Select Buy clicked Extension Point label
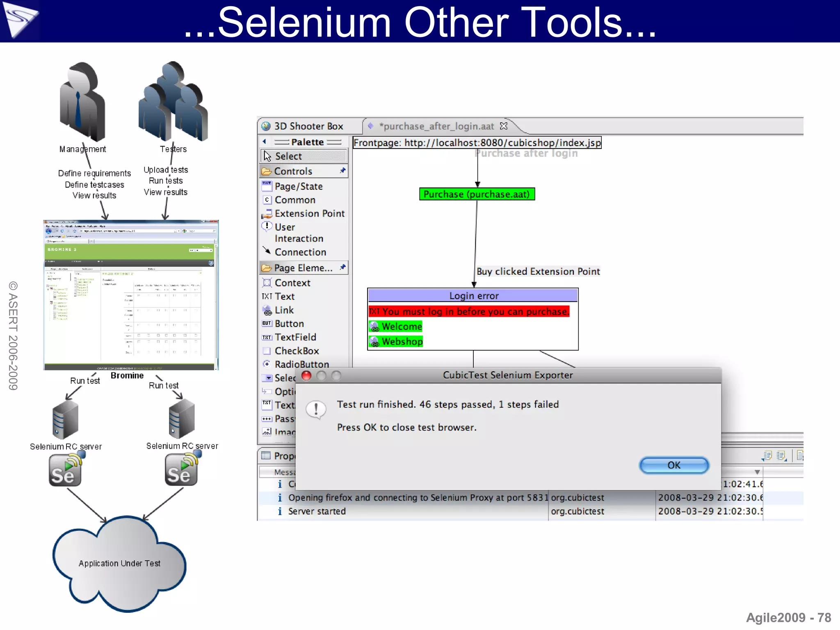Viewport: 840px width, 630px height. [538, 272]
